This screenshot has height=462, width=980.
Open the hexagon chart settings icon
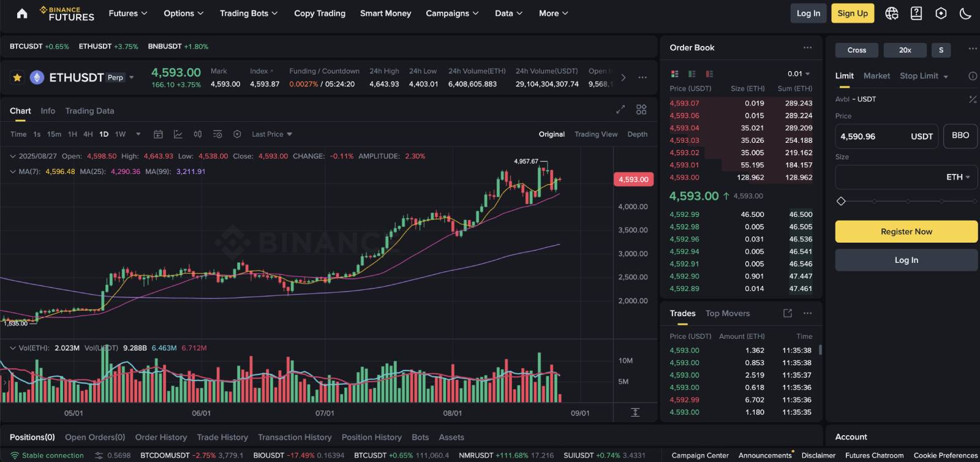point(237,134)
